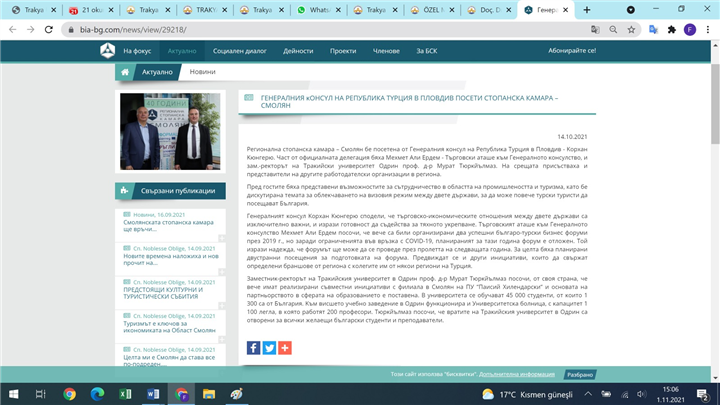This screenshot has width=720, height=405.
Task: Open Excel from the taskbar
Action: click(125, 394)
